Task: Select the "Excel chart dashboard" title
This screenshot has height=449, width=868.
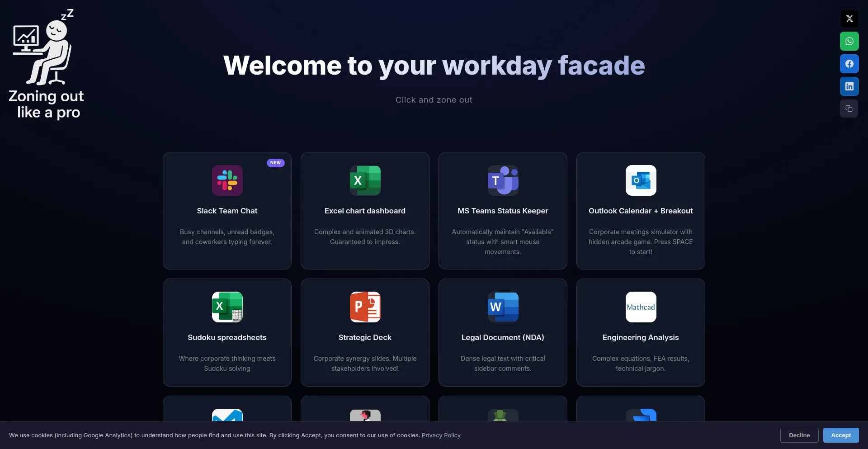Action: click(x=365, y=211)
